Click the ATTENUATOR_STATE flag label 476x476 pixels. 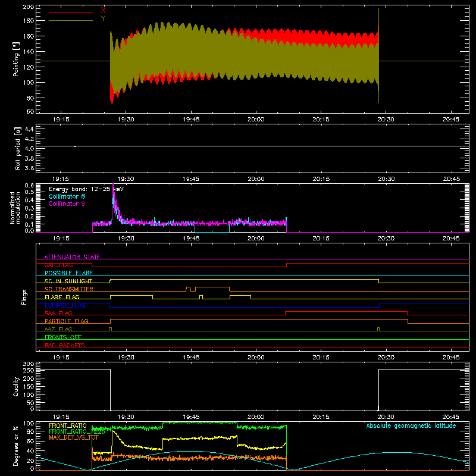72,257
